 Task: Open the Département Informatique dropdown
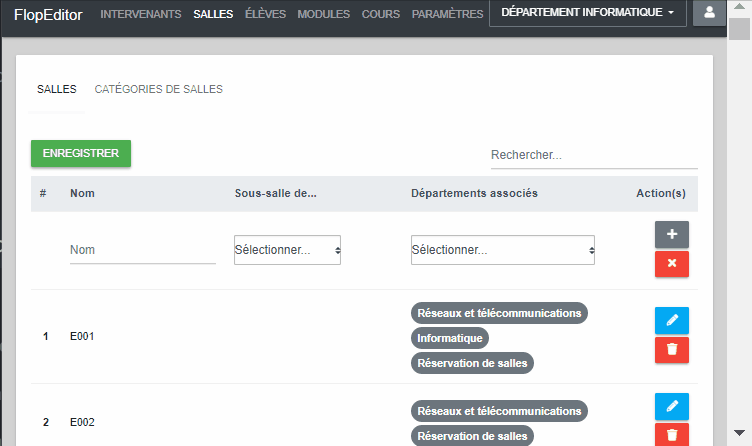point(588,12)
